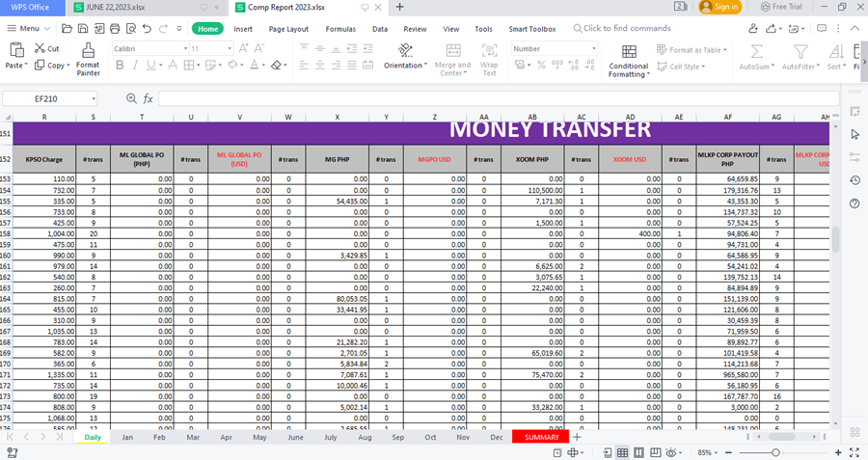Switch to page layout view in status bar
The image size is (868, 460).
coord(638,453)
